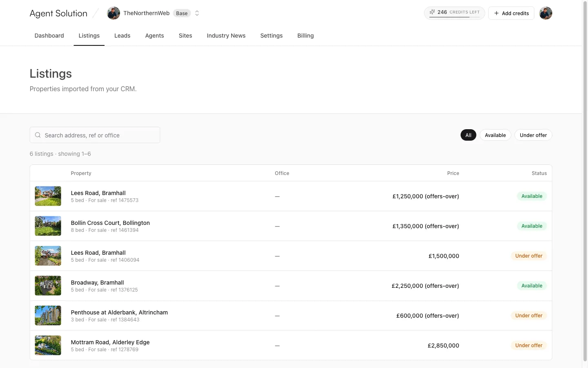This screenshot has height=368, width=588.
Task: Click Available badge for Broadway, Bramhall
Action: click(x=532, y=286)
